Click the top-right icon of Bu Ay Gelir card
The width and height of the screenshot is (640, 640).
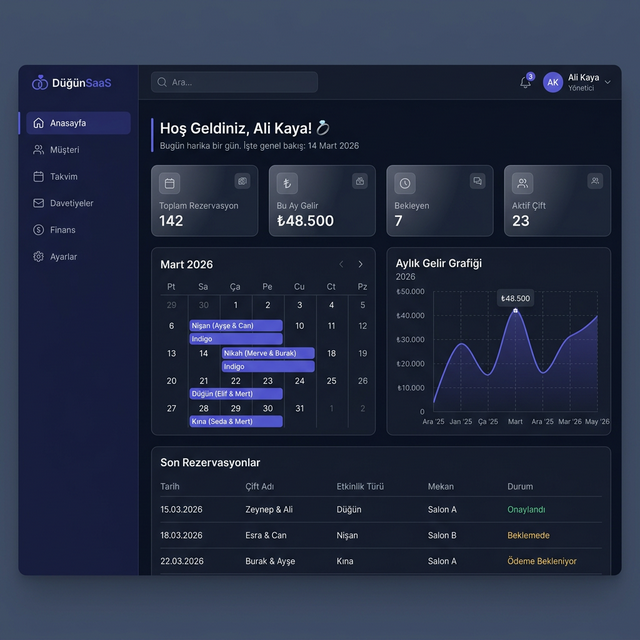pyautogui.click(x=360, y=181)
